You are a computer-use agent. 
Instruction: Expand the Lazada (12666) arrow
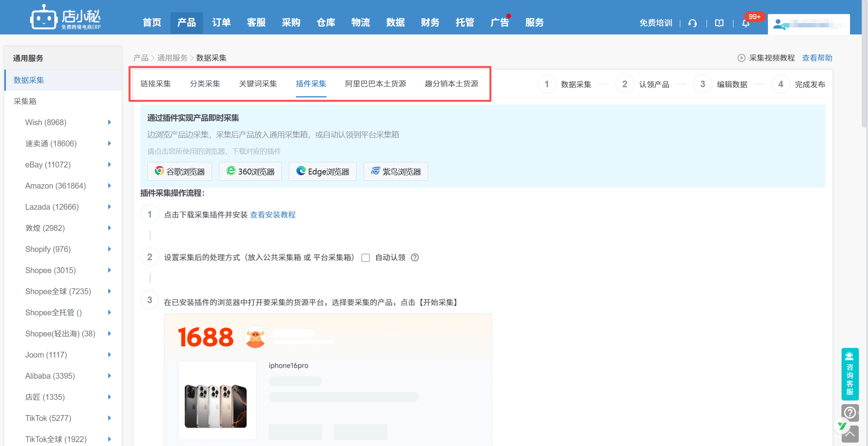point(109,207)
